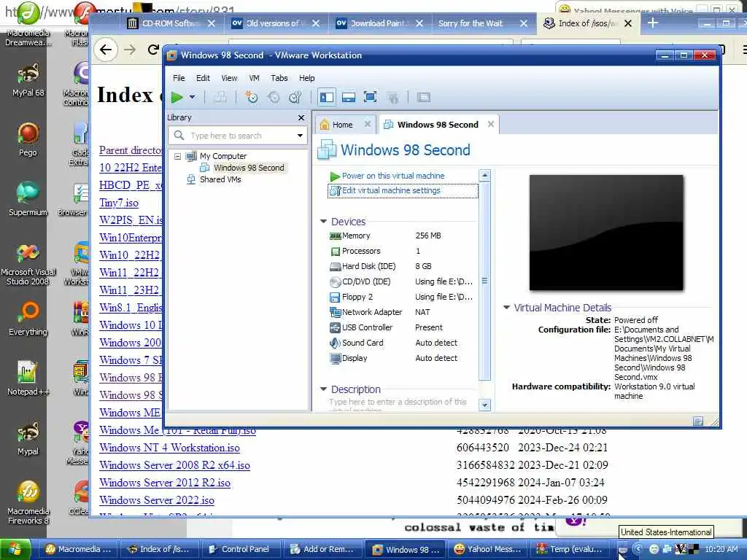Click the Control Panel taskbar button
Screen dimensions: 747x560
(x=241, y=550)
